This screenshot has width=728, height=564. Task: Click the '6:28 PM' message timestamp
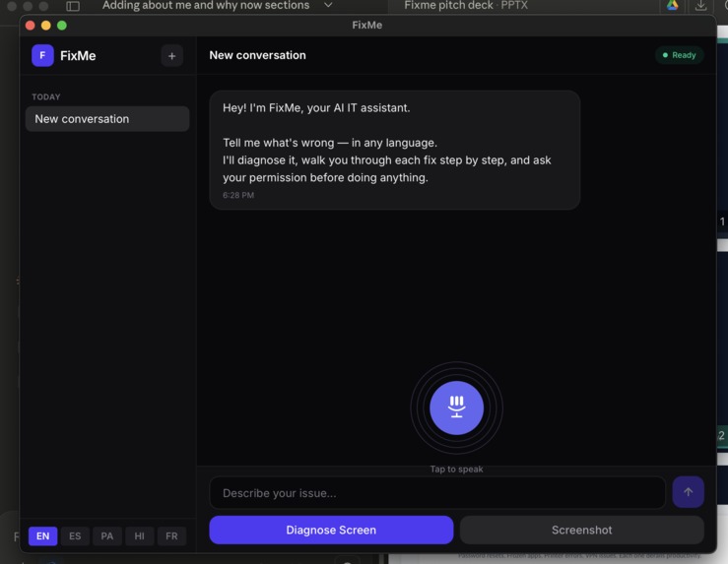[x=238, y=195]
